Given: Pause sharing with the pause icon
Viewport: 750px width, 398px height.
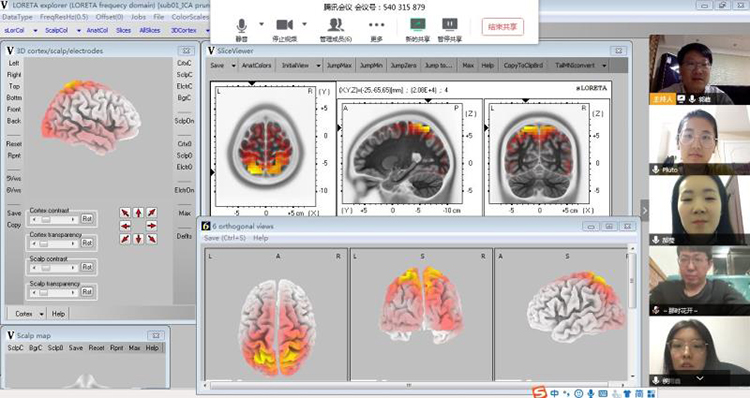Looking at the screenshot, I should coord(449,24).
